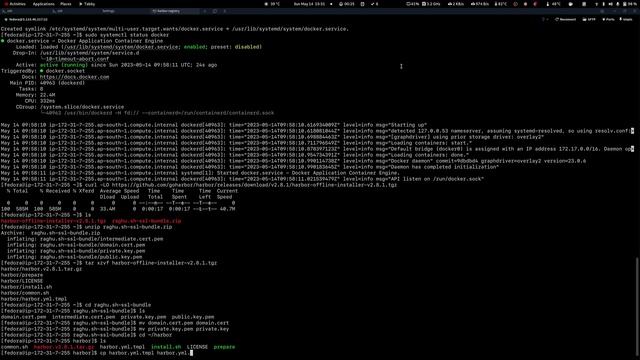Click 'harbor.yml.tmpl' in harbor ls listing
Screen dimensions: 640x360
pyautogui.click(x=122, y=347)
